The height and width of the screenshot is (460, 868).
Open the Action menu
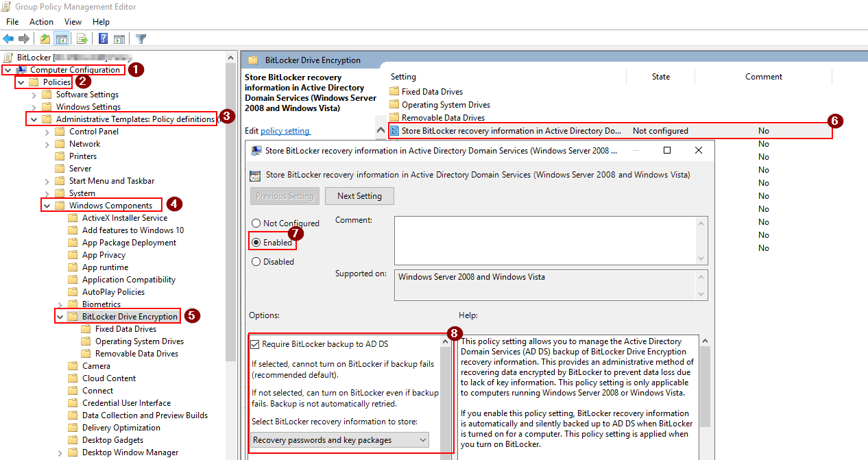[x=41, y=21]
